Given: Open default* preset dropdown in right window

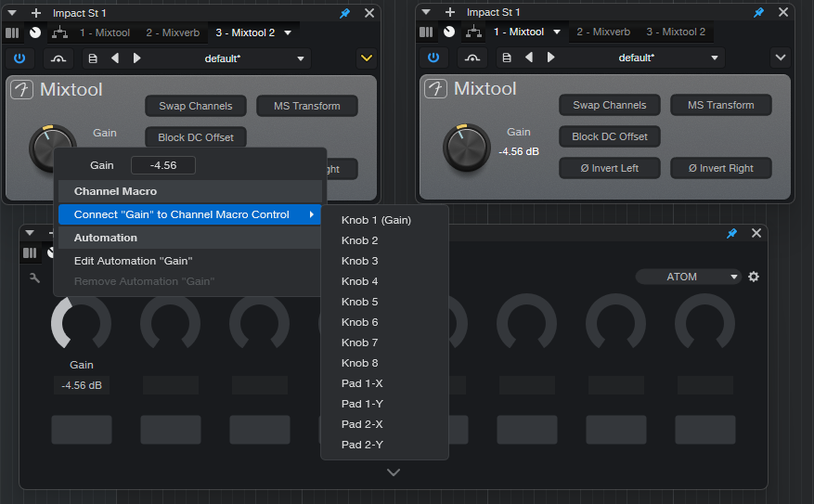Looking at the screenshot, I should tap(715, 58).
